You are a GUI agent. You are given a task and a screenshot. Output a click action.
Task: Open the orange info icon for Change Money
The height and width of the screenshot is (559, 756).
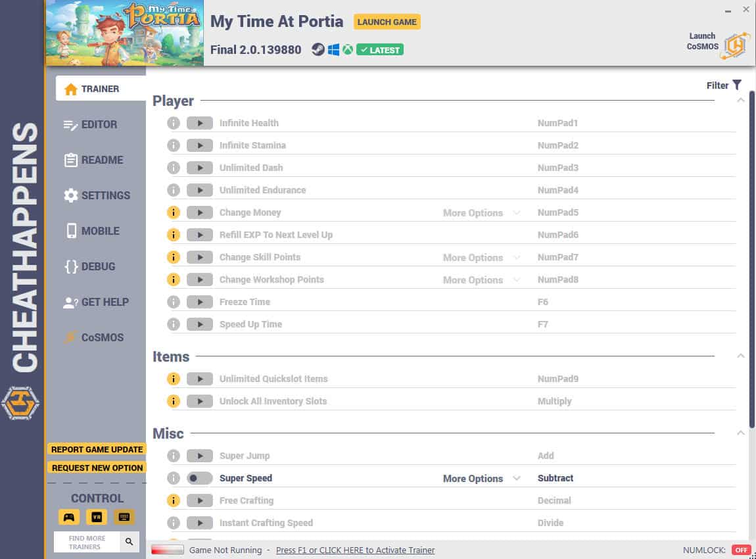click(x=174, y=212)
